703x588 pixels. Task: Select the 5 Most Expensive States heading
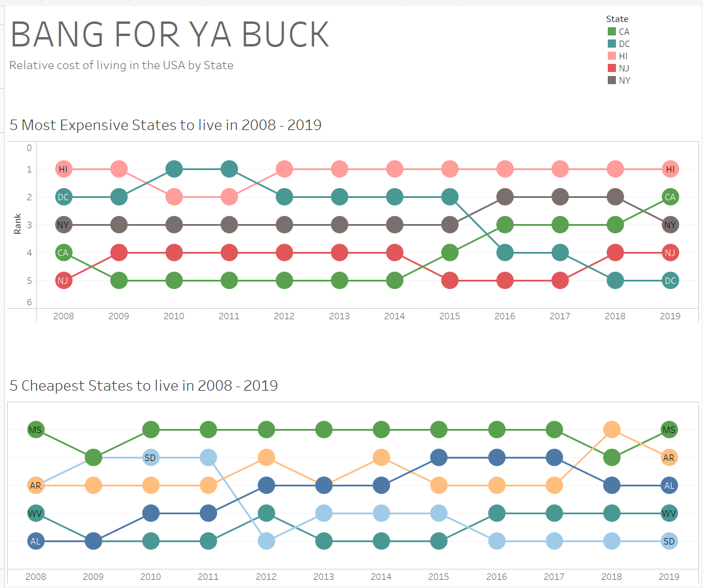165,125
